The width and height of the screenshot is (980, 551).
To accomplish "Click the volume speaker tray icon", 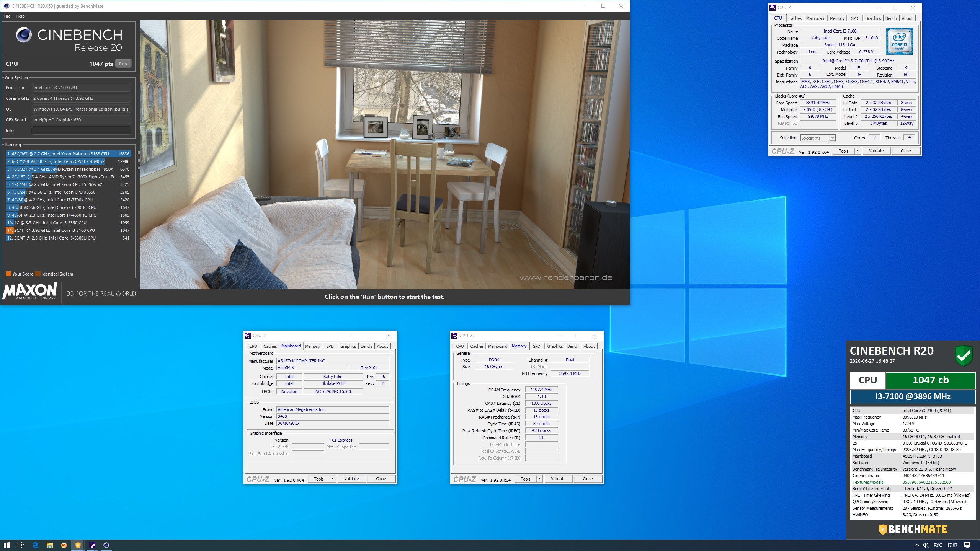I will [x=926, y=545].
